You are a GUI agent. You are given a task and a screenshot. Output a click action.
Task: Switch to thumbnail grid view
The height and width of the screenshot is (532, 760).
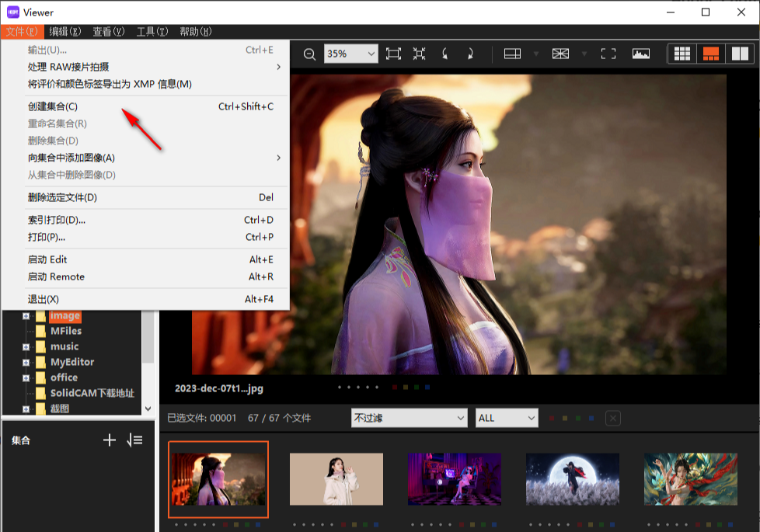pos(682,54)
